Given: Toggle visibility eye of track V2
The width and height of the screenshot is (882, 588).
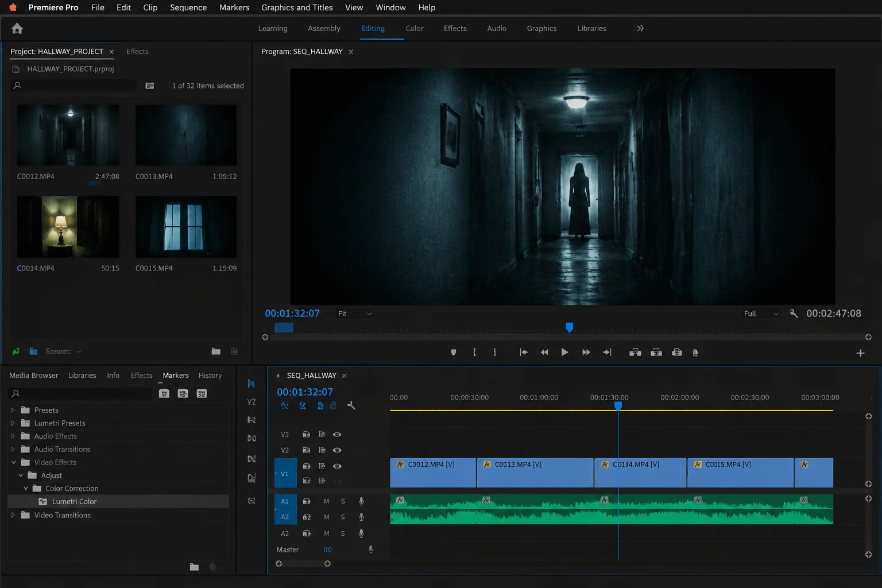Looking at the screenshot, I should pos(337,450).
